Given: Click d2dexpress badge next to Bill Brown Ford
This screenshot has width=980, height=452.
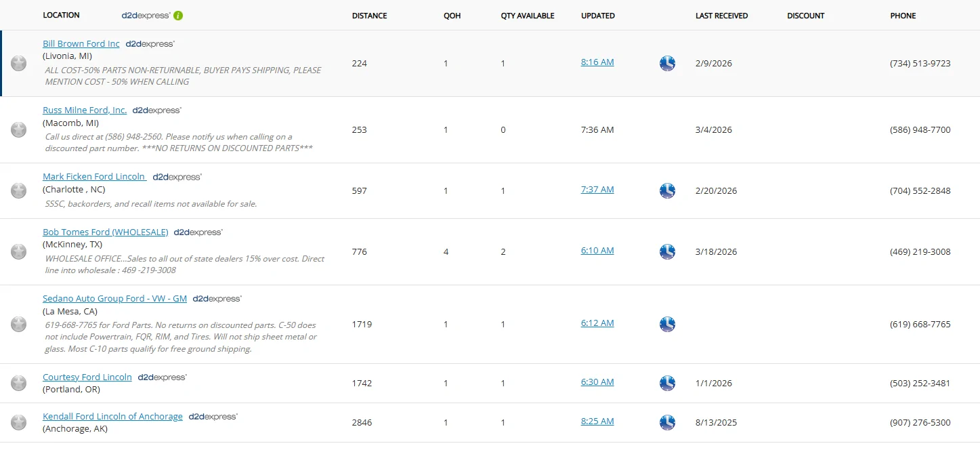Looking at the screenshot, I should coord(150,44).
